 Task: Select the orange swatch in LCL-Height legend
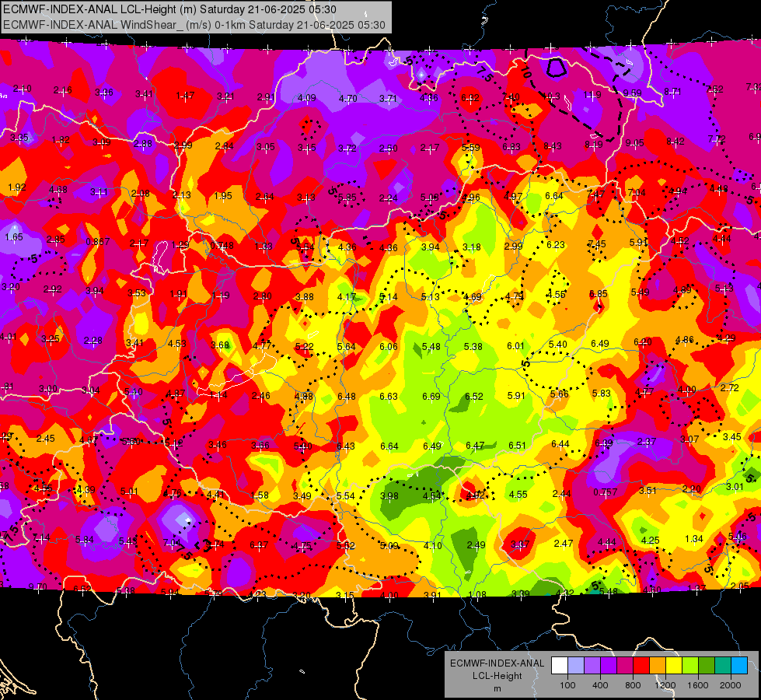(x=658, y=666)
